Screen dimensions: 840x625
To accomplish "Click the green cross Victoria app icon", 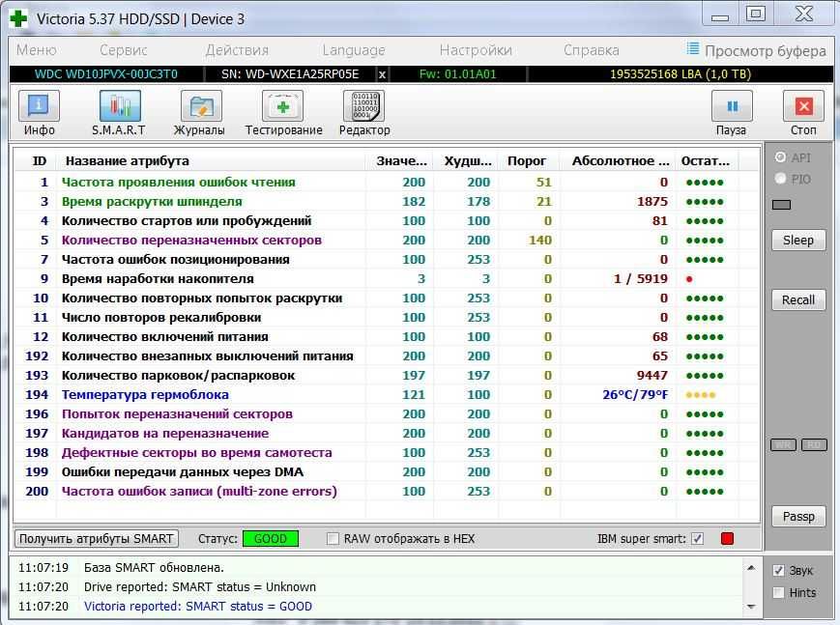I will tap(18, 18).
